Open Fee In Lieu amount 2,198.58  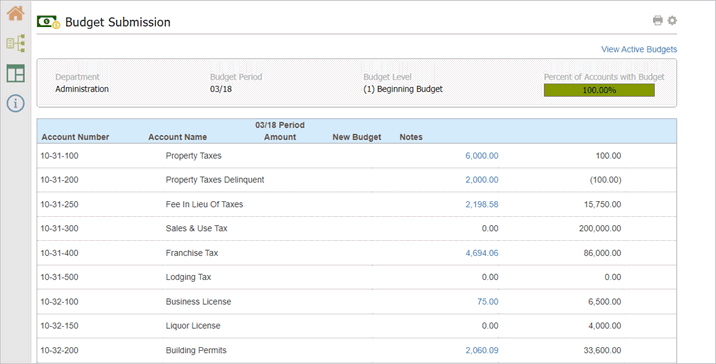click(x=482, y=204)
